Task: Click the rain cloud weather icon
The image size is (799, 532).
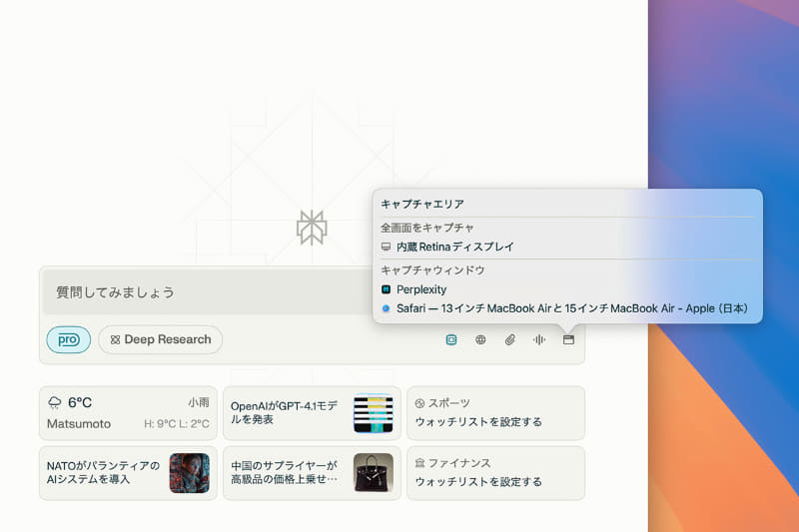Action: click(x=55, y=402)
